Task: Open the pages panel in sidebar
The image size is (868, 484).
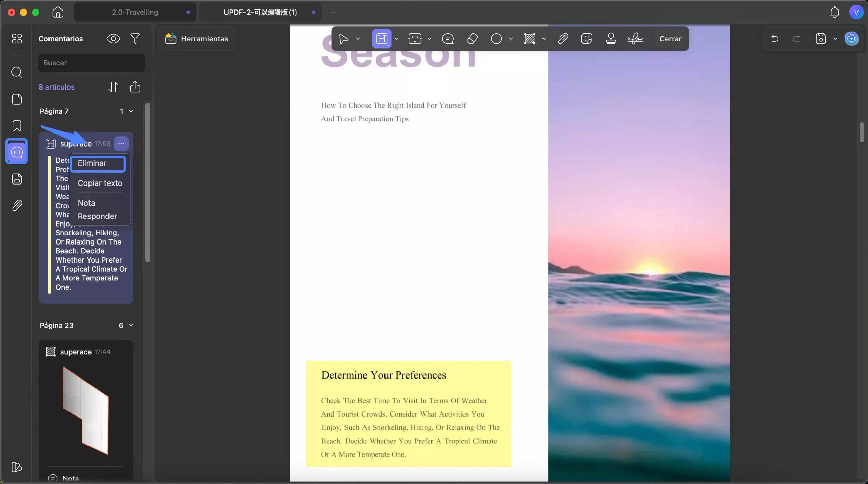Action: pyautogui.click(x=17, y=99)
